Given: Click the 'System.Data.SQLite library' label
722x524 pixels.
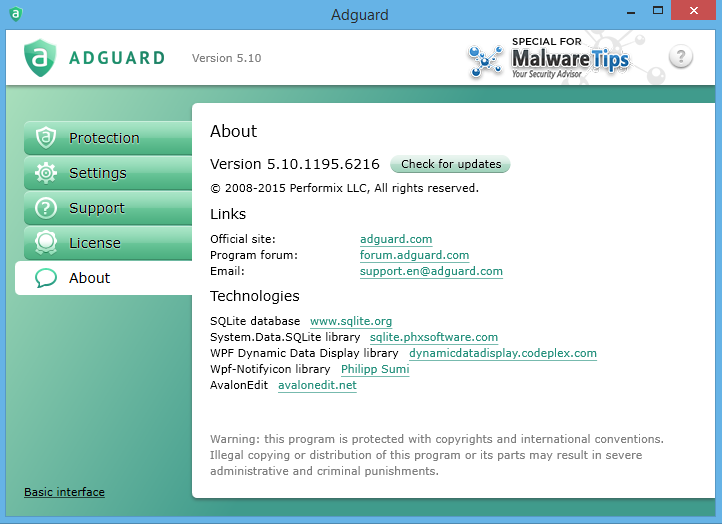Looking at the screenshot, I should point(285,337).
